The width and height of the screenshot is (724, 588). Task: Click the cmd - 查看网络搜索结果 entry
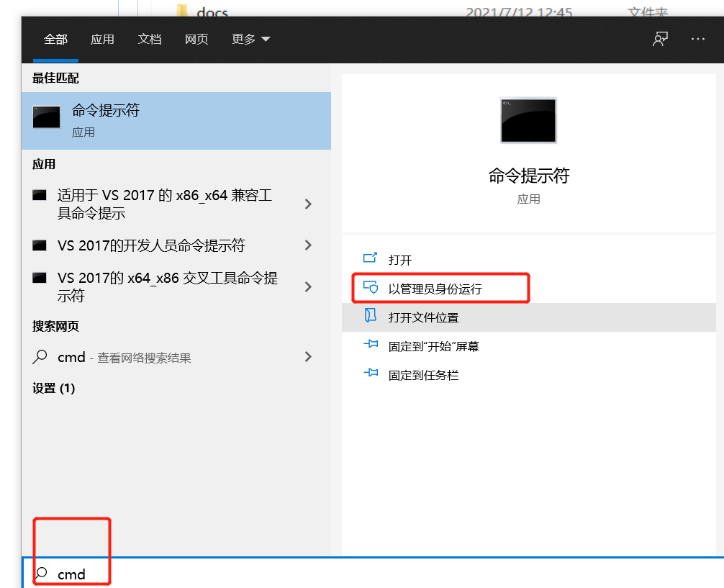(176, 357)
